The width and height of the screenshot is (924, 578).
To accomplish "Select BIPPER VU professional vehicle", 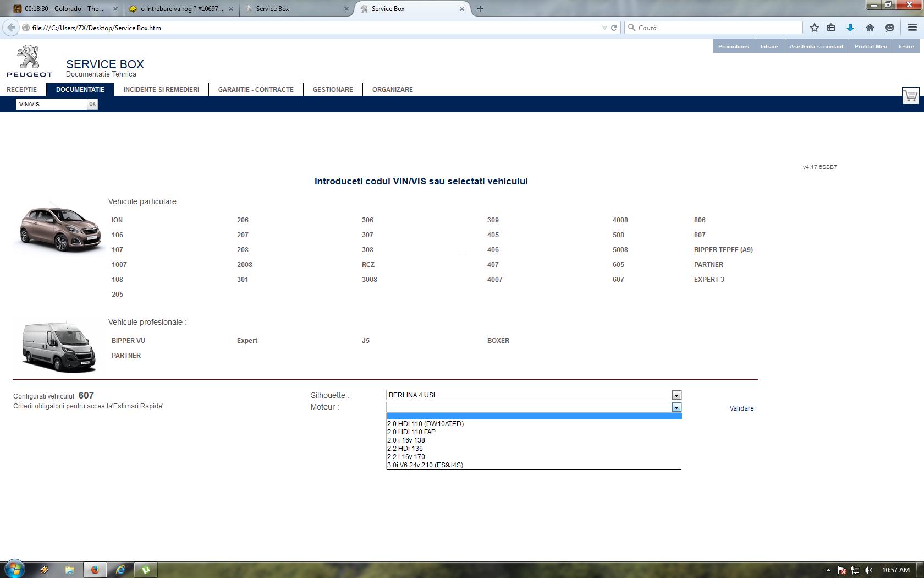I will coord(128,341).
